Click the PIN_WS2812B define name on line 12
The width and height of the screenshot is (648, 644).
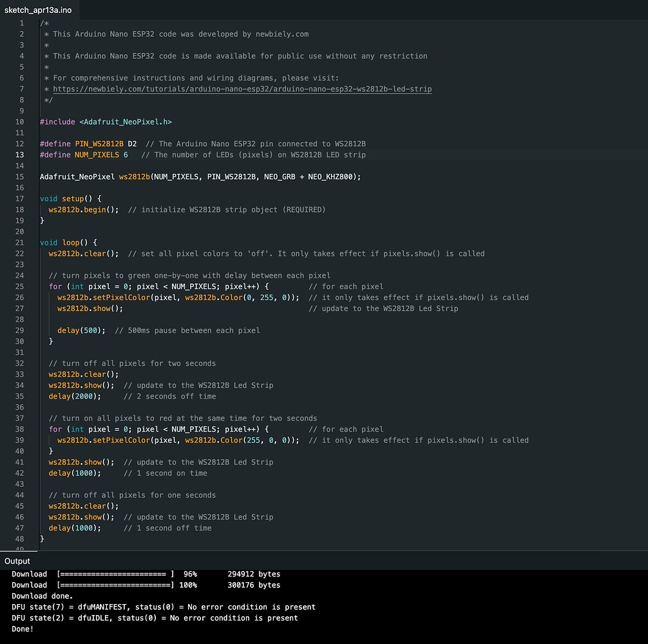point(99,144)
